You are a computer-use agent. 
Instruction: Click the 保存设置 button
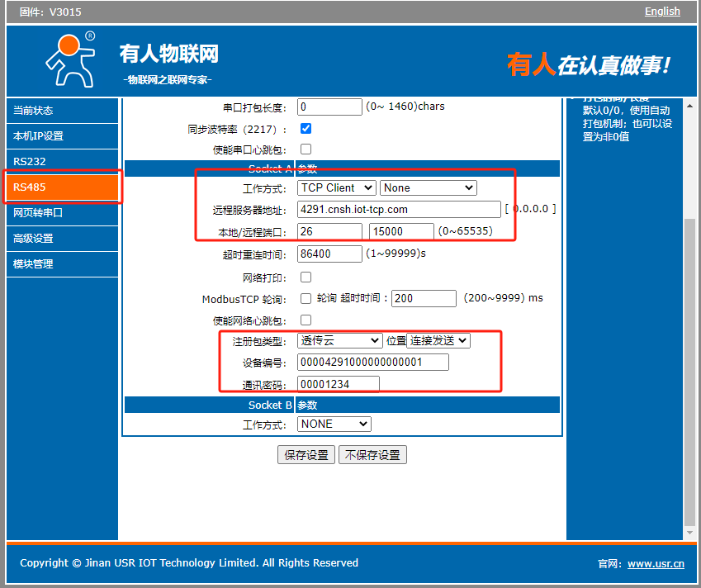click(x=306, y=455)
